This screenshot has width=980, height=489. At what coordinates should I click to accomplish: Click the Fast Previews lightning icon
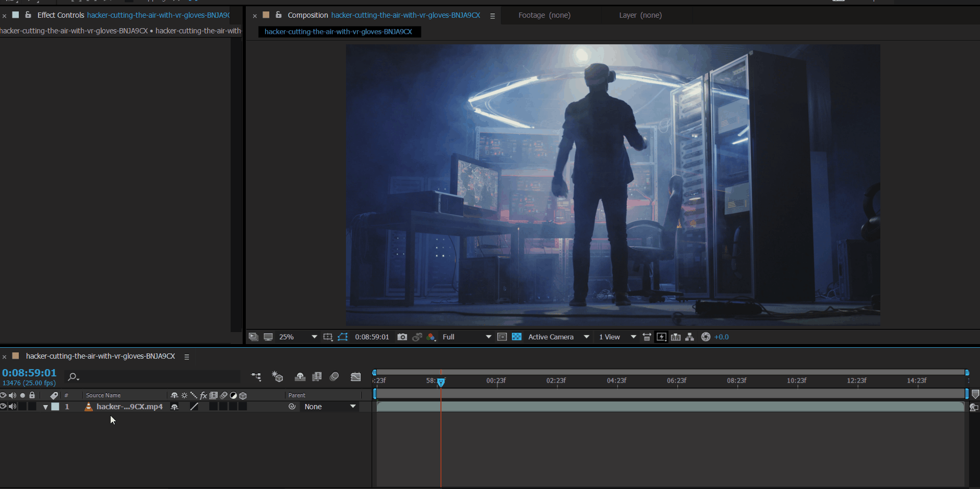coord(661,337)
